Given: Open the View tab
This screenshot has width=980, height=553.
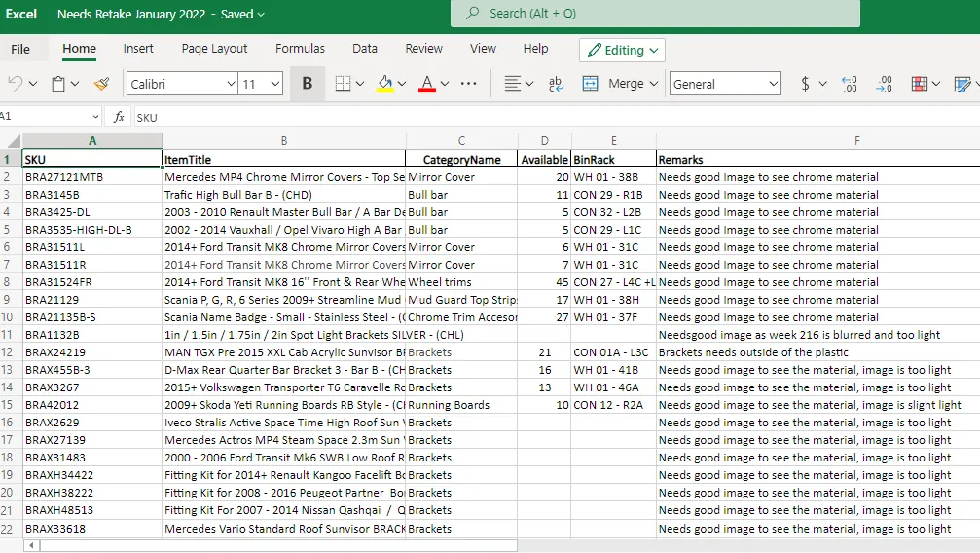Looking at the screenshot, I should (483, 48).
